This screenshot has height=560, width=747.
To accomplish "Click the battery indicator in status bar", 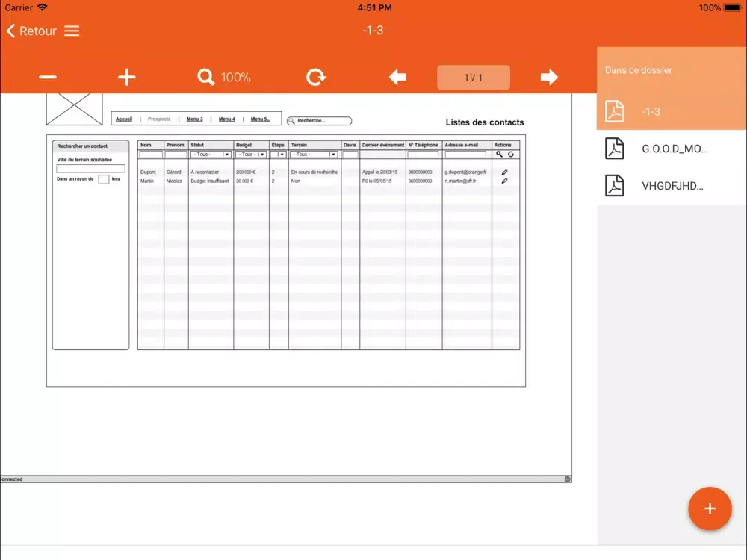I will (733, 7).
